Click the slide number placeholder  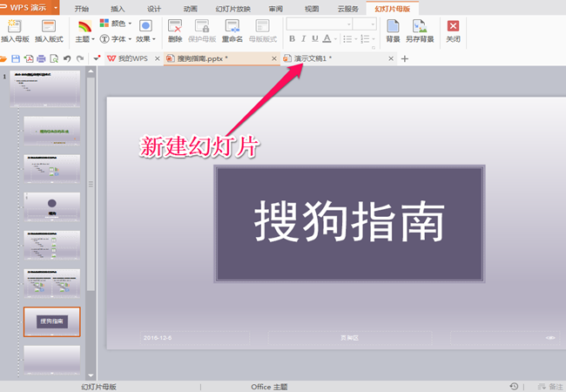click(505, 338)
